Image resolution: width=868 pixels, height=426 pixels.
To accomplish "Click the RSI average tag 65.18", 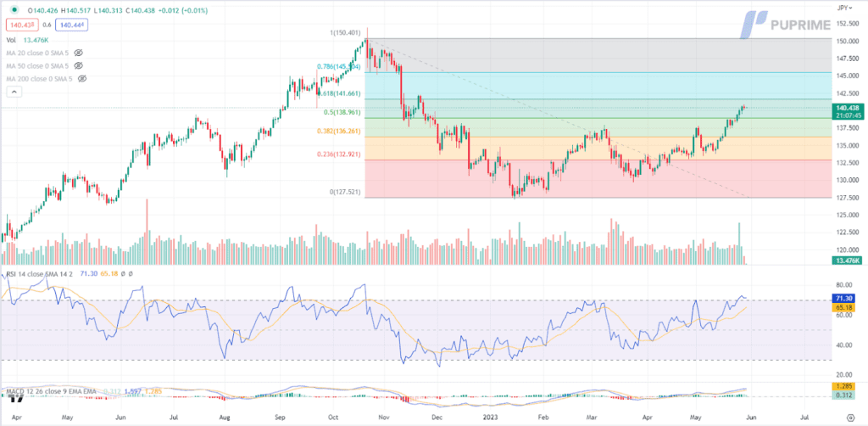I will (844, 307).
